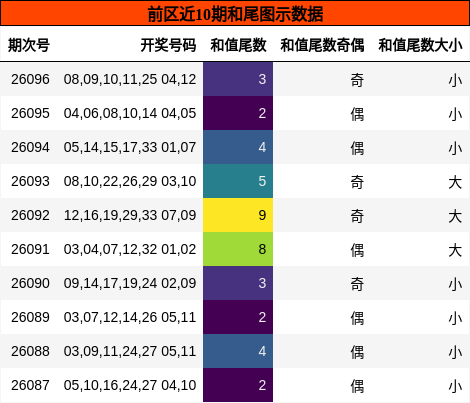Click issue number 26087
Image resolution: width=470 pixels, height=403 pixels.
tap(30, 385)
